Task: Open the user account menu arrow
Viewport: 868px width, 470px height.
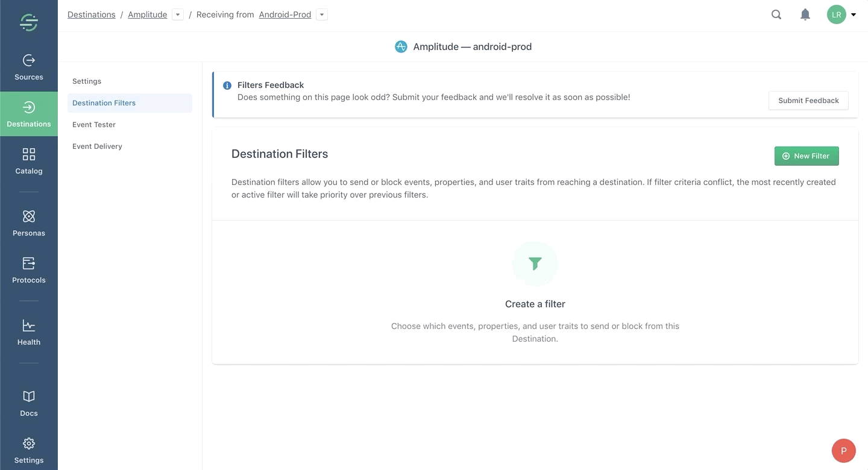Action: [854, 15]
